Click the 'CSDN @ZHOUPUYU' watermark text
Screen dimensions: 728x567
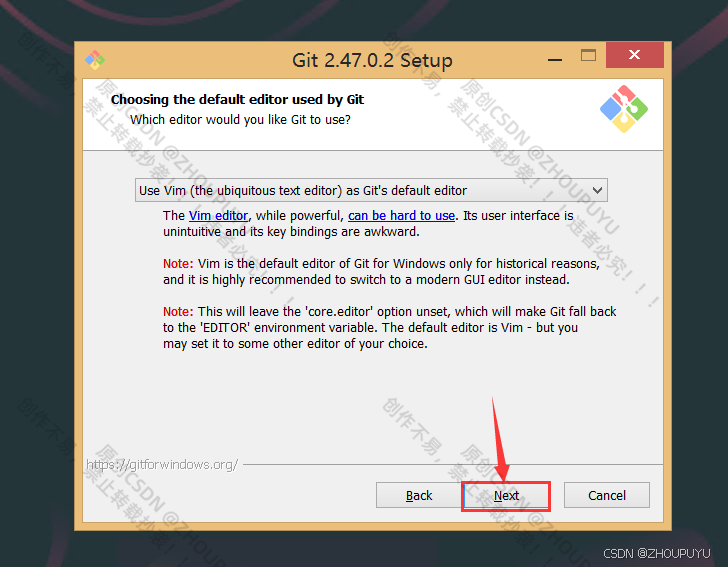(x=656, y=554)
